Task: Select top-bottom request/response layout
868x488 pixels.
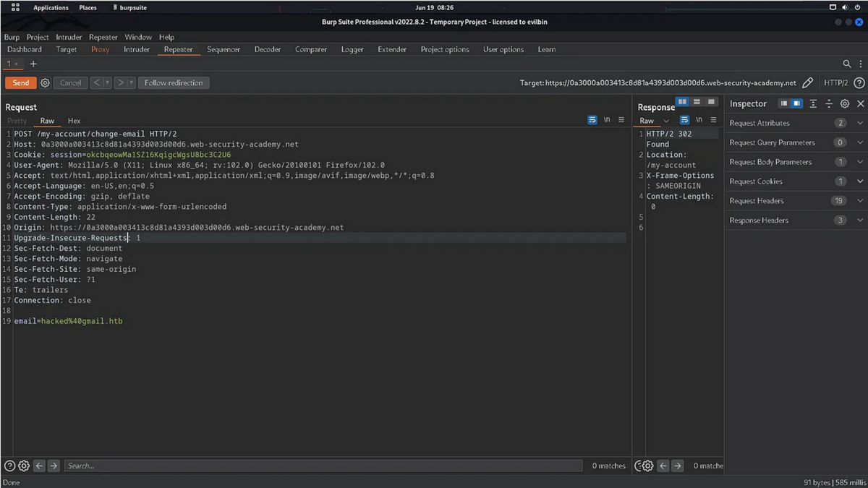Action: click(x=697, y=102)
